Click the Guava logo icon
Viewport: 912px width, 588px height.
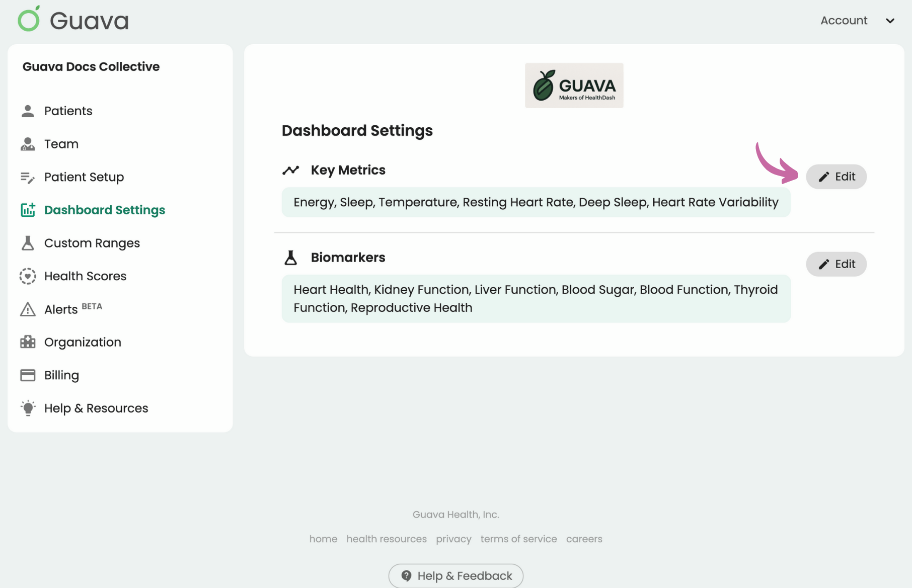29,19
